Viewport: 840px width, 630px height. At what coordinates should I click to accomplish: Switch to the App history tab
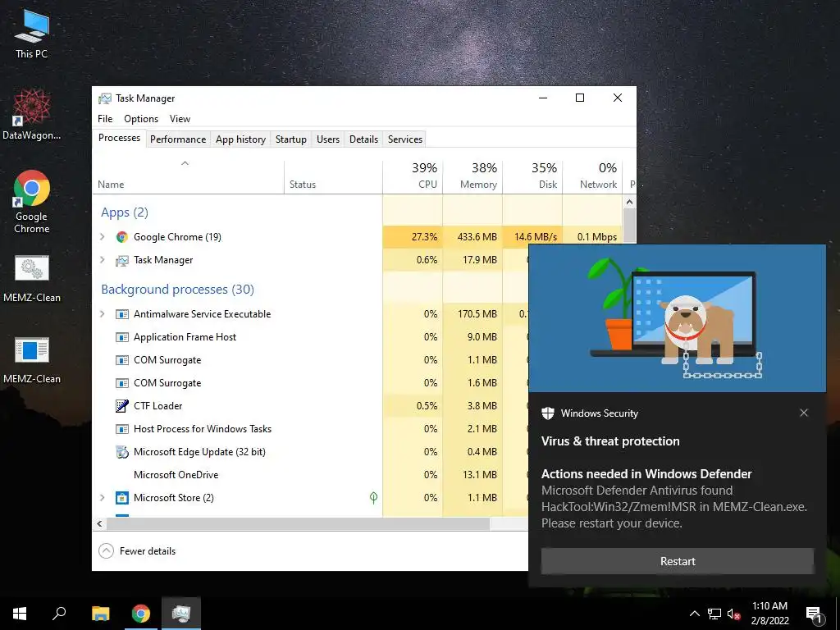(240, 139)
